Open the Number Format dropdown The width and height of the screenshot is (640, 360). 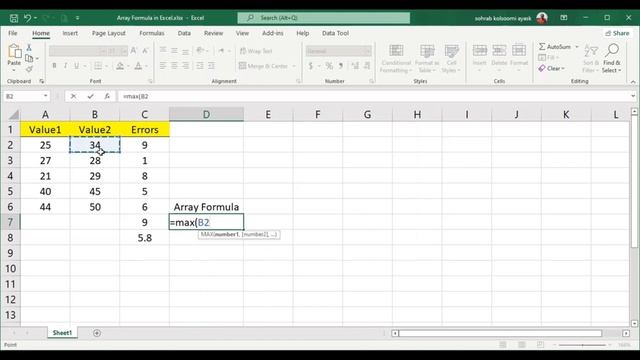[x=368, y=51]
